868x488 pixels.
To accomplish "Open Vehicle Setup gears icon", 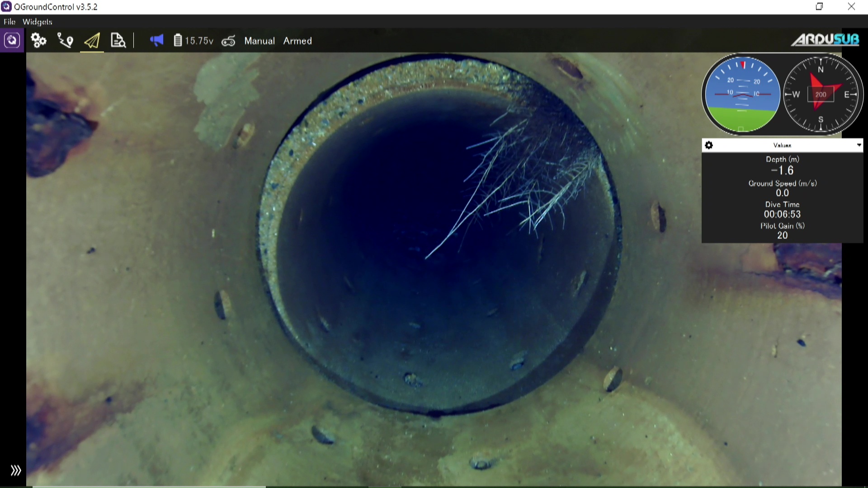I will click(x=38, y=41).
